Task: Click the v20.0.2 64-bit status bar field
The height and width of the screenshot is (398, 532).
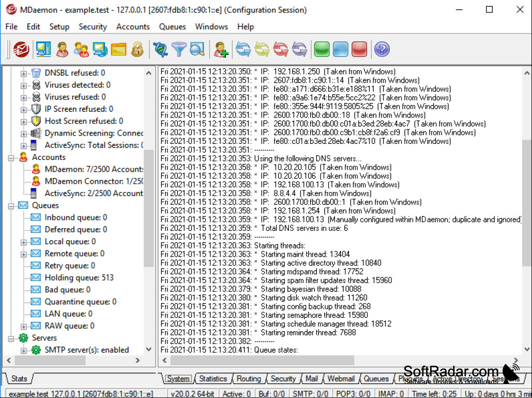Action: point(192,393)
